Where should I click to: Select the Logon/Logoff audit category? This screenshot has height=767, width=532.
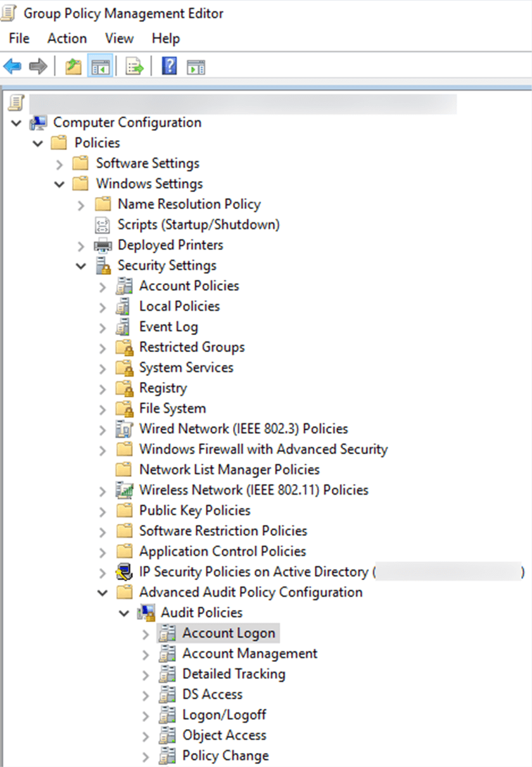coord(224,715)
